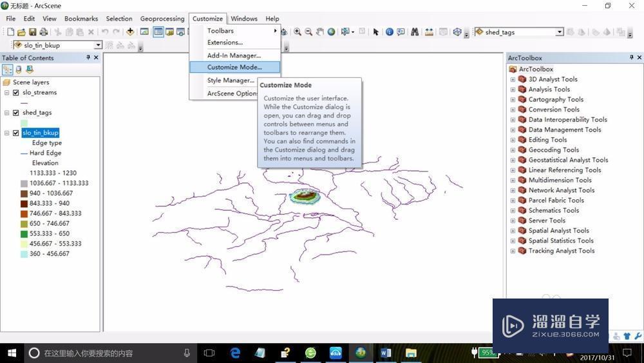The width and height of the screenshot is (644, 363).
Task: Click the 843.333 - 940 elevation swatch
Action: 24,204
